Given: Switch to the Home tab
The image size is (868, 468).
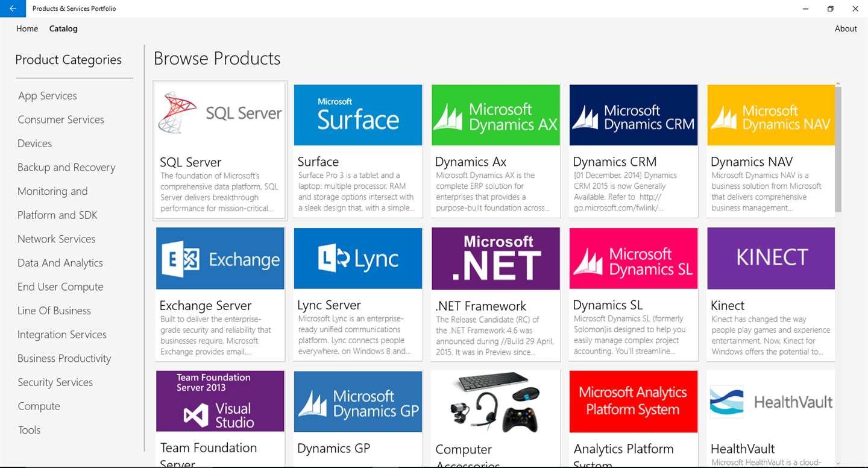Looking at the screenshot, I should pyautogui.click(x=27, y=28).
